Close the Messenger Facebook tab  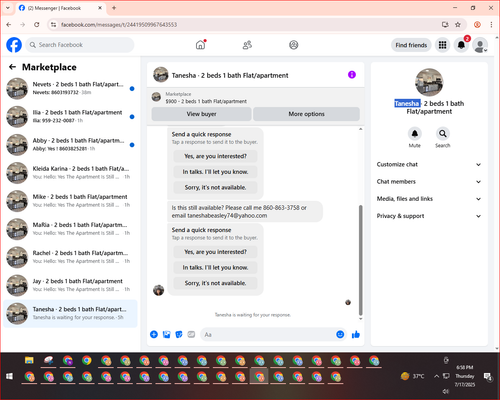click(x=100, y=8)
